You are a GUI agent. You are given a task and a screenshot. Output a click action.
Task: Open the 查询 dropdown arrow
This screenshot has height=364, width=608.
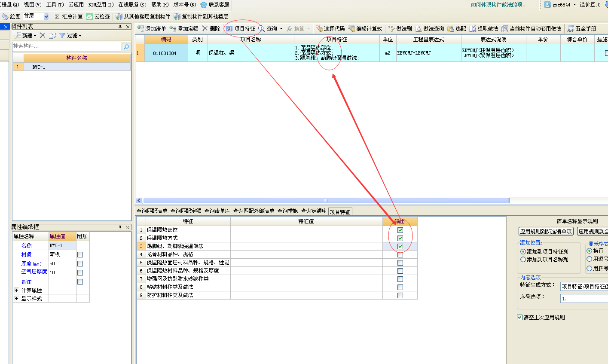281,29
